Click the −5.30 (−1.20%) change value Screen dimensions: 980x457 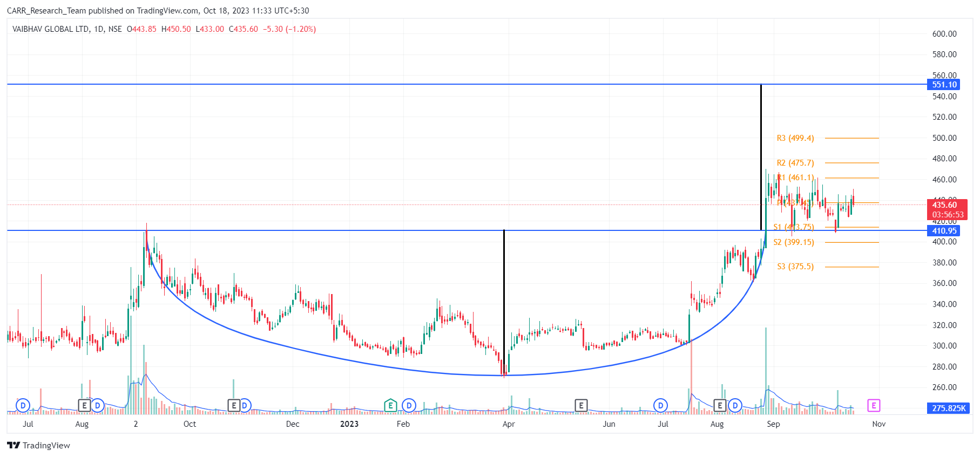[289, 29]
